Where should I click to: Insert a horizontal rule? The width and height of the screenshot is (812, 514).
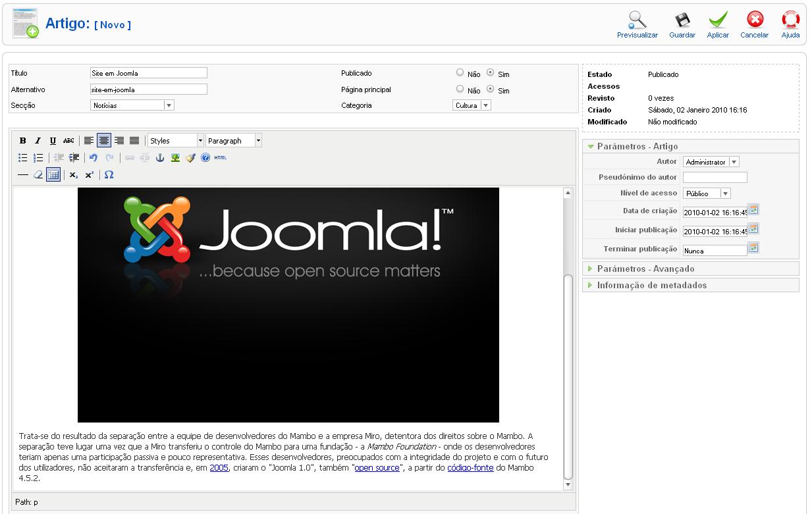(x=23, y=175)
